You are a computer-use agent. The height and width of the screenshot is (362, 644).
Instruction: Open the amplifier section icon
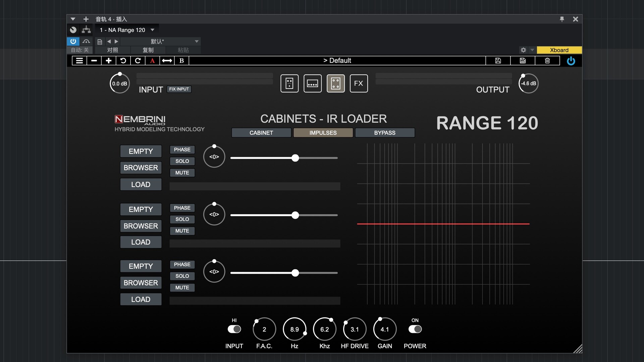[313, 83]
